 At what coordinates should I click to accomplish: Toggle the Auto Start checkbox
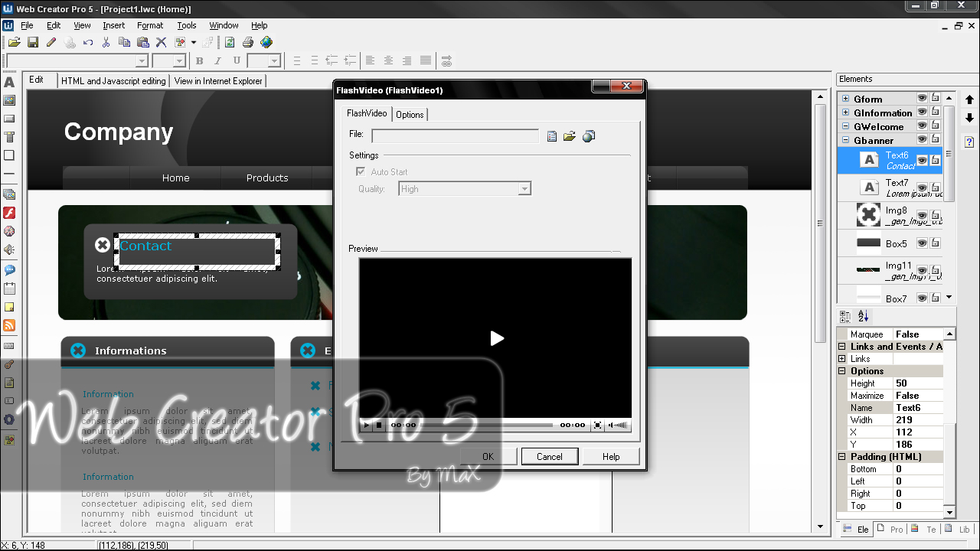(361, 172)
